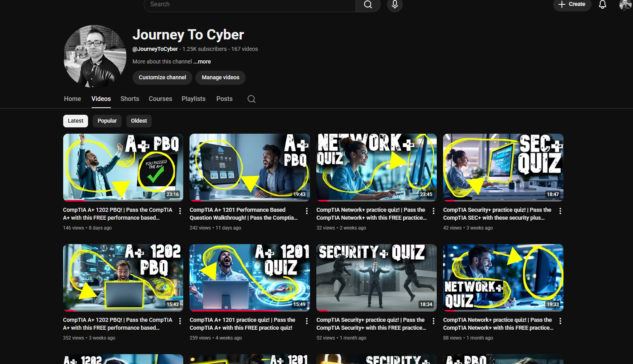Open A+ 1202 PBQ 15:42 thumbnail

point(123,278)
